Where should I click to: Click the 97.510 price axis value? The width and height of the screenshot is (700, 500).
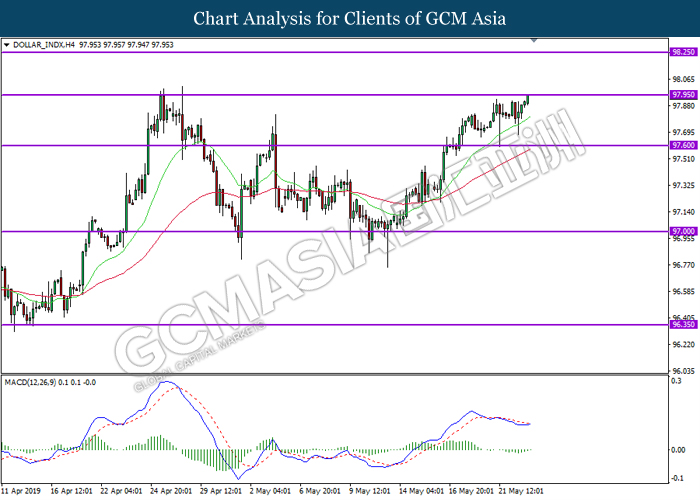coord(683,159)
